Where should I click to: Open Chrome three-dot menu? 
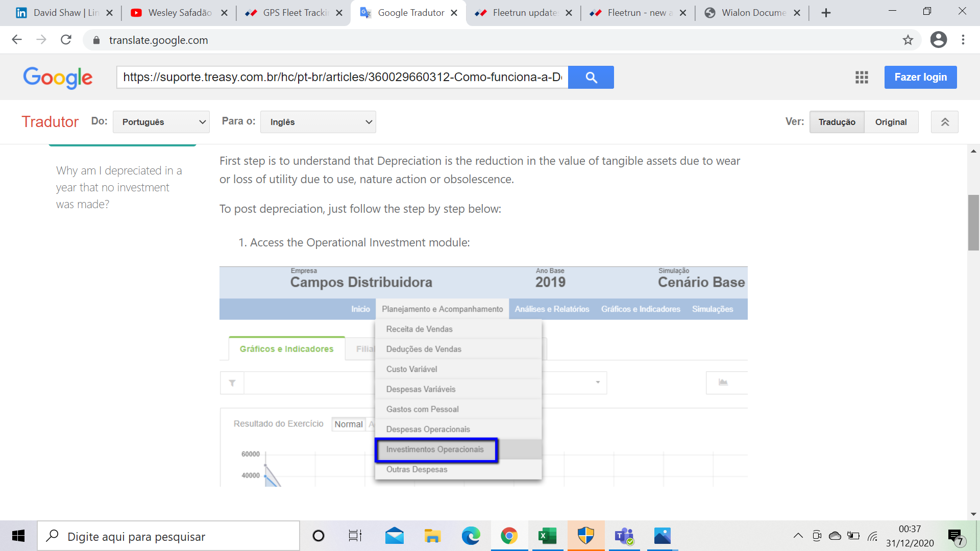[x=963, y=40]
